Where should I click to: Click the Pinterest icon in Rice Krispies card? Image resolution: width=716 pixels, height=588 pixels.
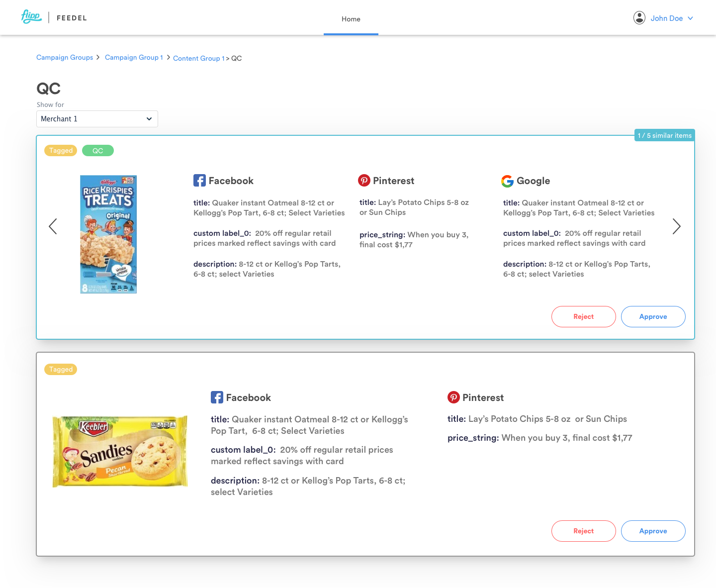tap(364, 181)
